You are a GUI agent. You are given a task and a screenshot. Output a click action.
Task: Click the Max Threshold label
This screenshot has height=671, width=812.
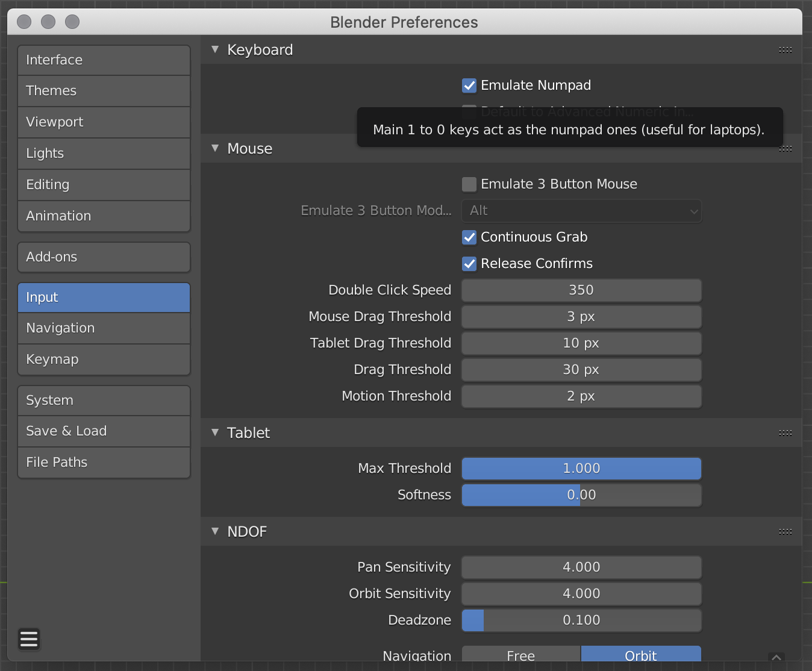405,469
